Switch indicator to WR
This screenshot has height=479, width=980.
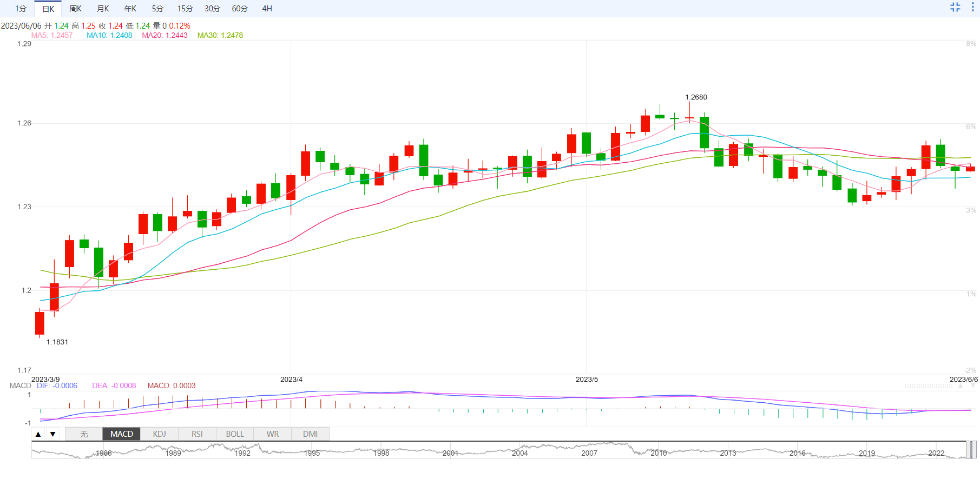coord(273,434)
